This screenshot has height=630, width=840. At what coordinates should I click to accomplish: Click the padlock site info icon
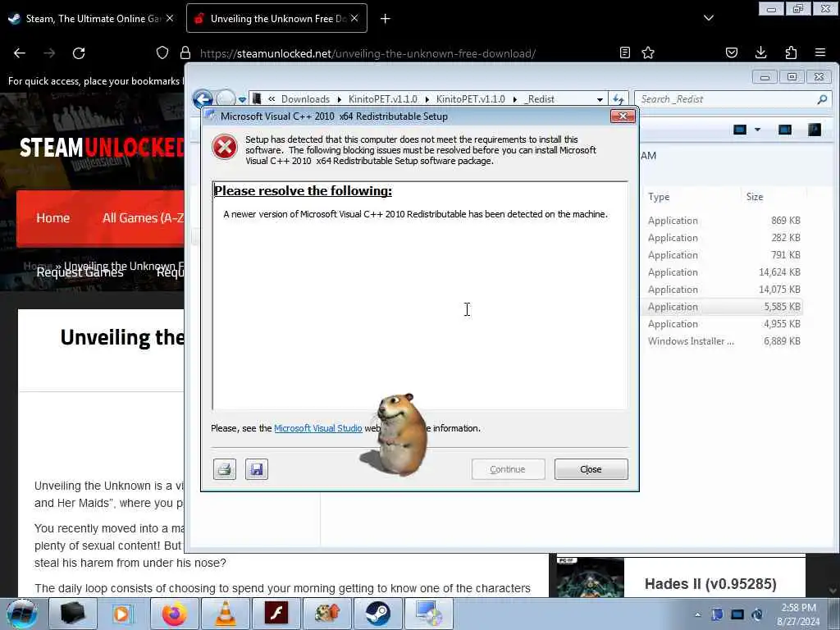[x=185, y=52]
